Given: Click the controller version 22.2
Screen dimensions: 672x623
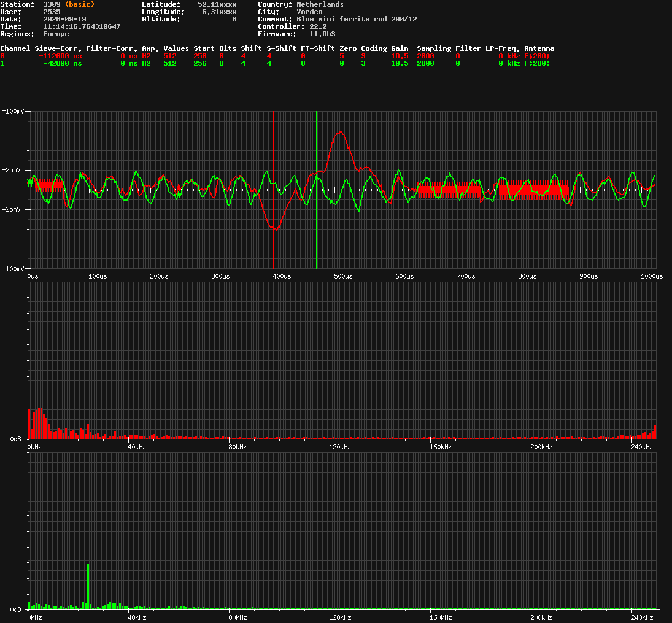Looking at the screenshot, I should click(x=317, y=26).
